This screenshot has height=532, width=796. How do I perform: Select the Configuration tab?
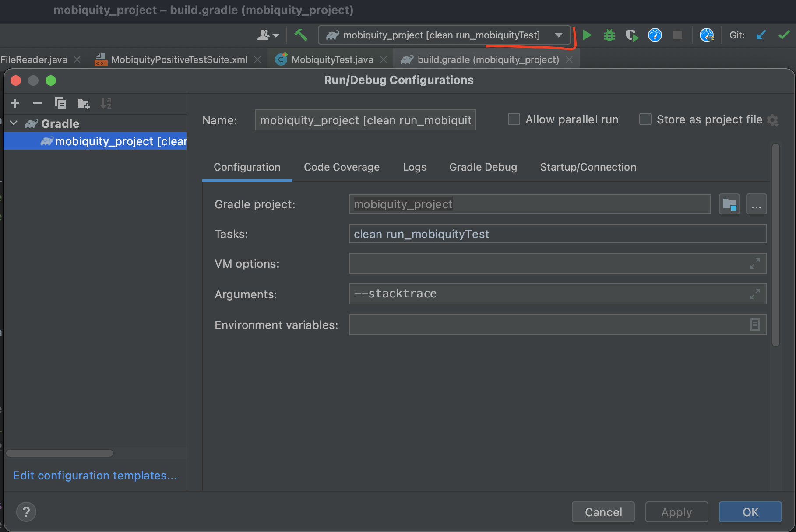pyautogui.click(x=247, y=167)
